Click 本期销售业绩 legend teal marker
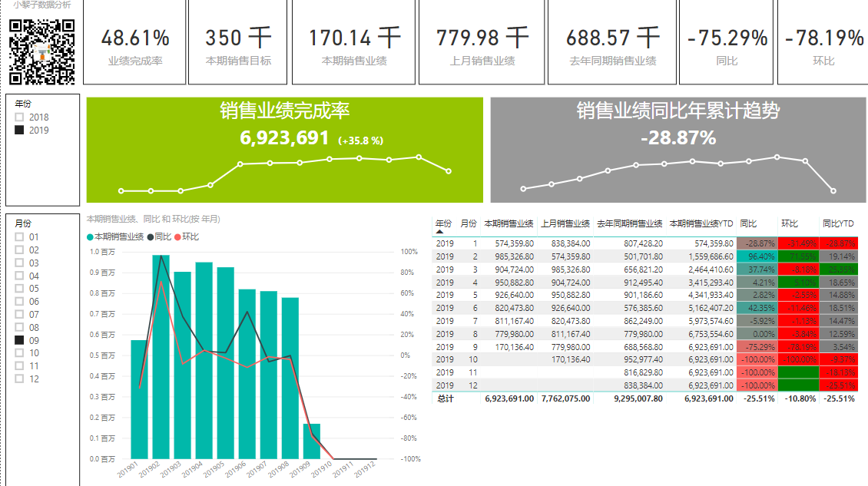 click(x=90, y=237)
